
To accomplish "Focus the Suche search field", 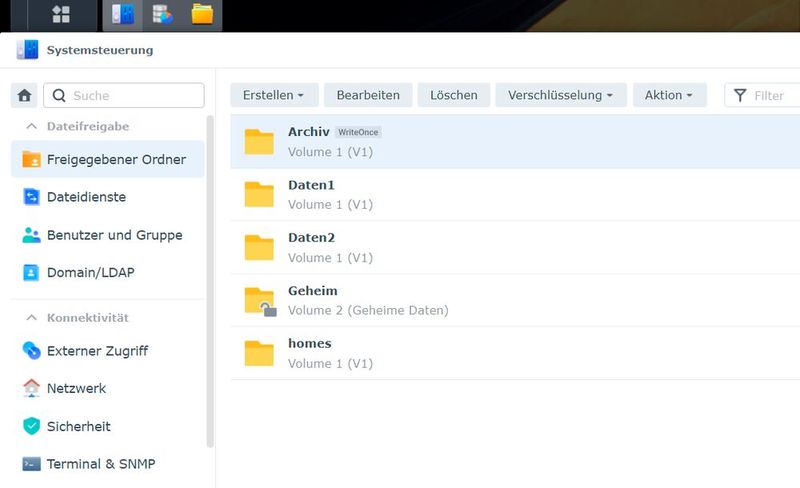I will point(124,95).
